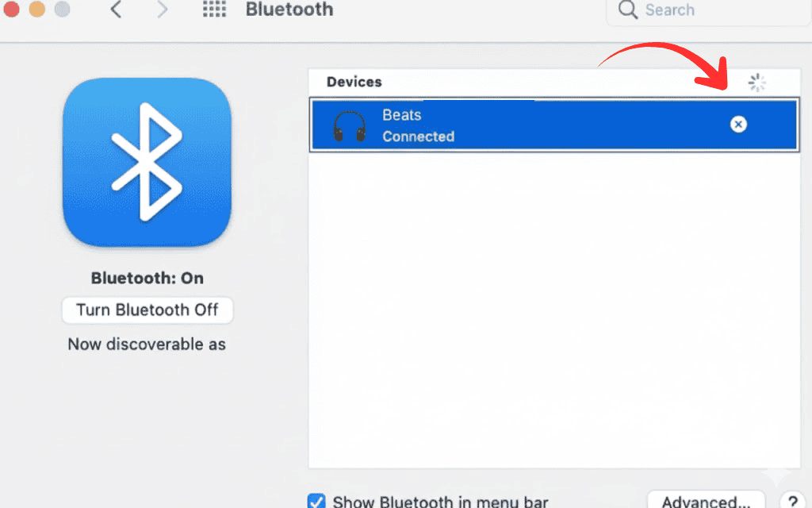Select the Beats headphones icon
Image resolution: width=812 pixels, height=508 pixels.
(x=349, y=126)
